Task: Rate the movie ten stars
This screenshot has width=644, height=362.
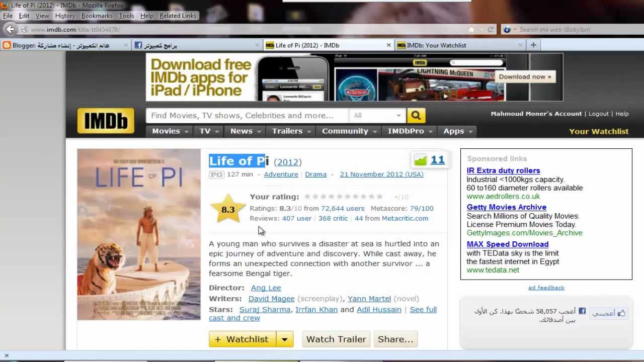Action: [379, 197]
